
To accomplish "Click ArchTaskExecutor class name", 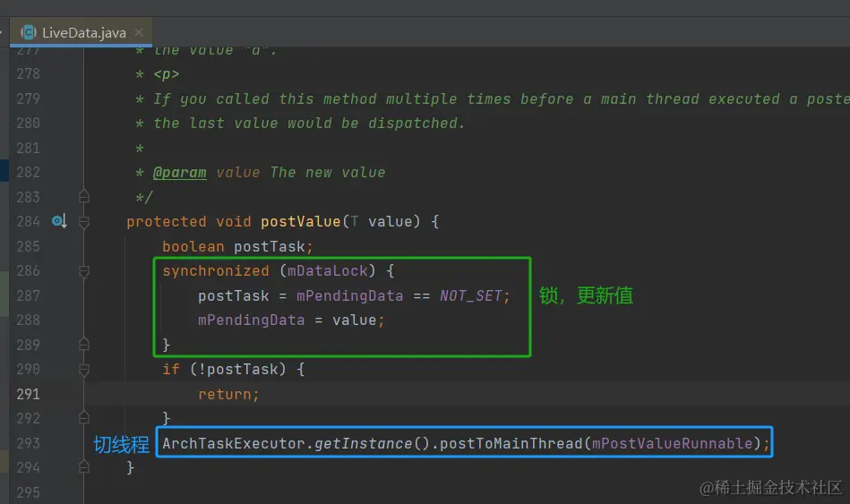I will 234,443.
